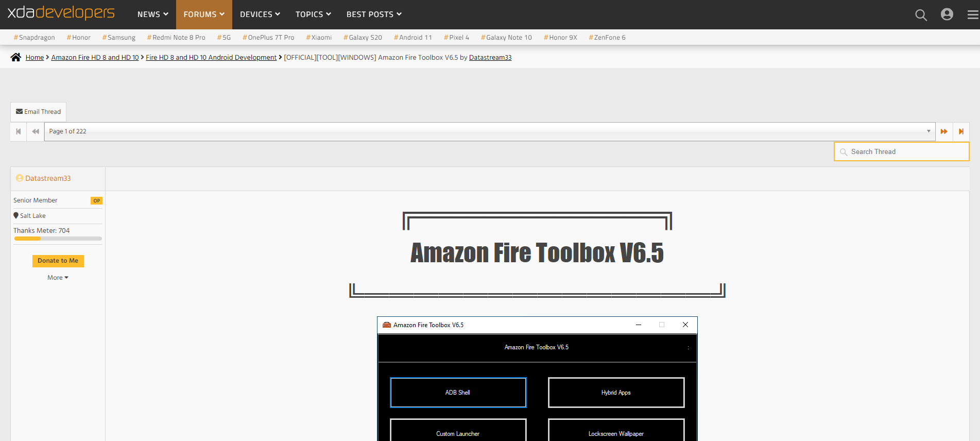Click the Senior Member text
The image size is (980, 441).
click(36, 200)
